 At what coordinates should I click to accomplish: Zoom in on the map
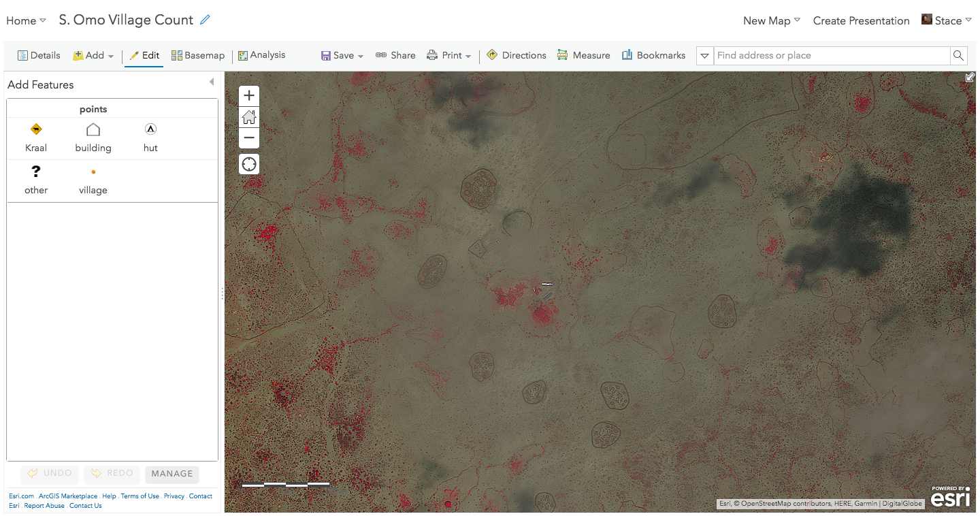[x=249, y=96]
